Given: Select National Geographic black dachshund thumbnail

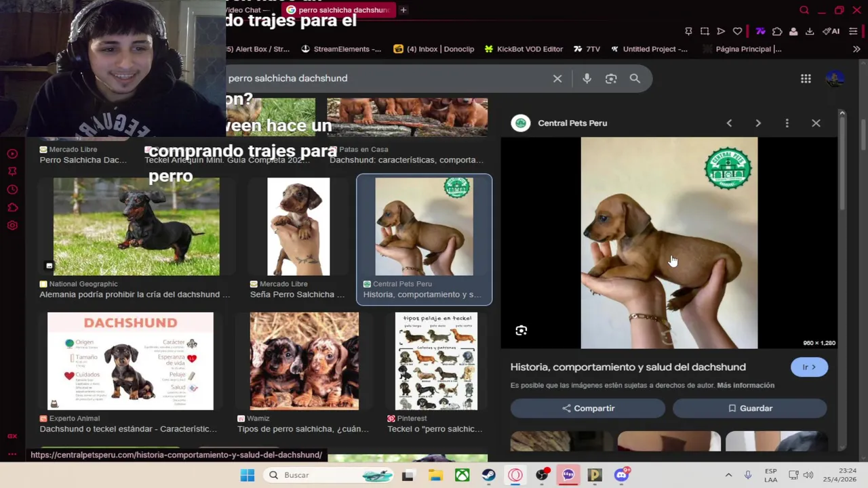Looking at the screenshot, I should tap(136, 226).
